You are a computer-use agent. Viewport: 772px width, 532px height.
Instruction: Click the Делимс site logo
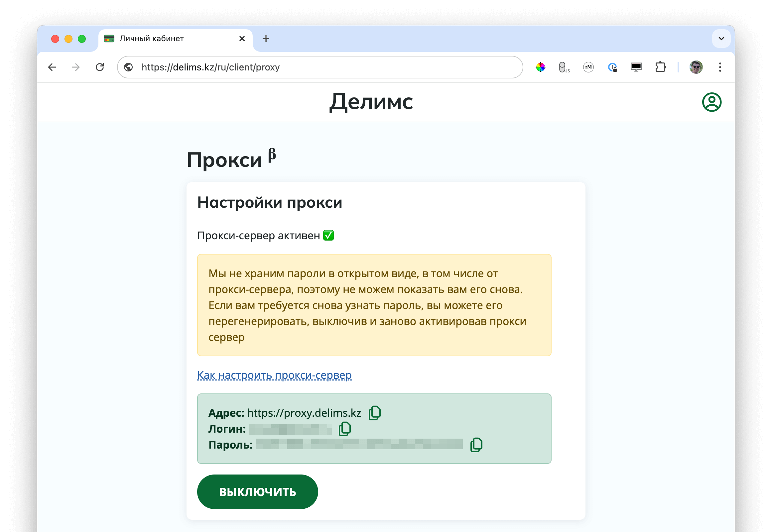(371, 102)
